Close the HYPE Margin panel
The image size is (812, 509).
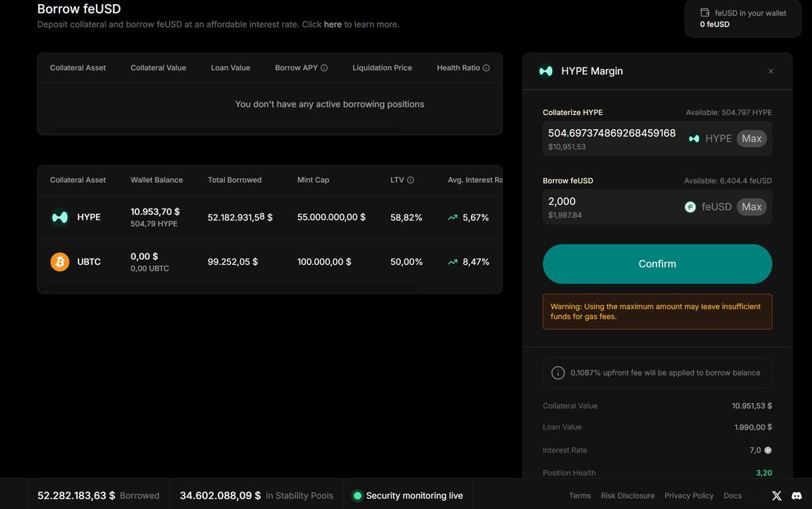(x=771, y=71)
